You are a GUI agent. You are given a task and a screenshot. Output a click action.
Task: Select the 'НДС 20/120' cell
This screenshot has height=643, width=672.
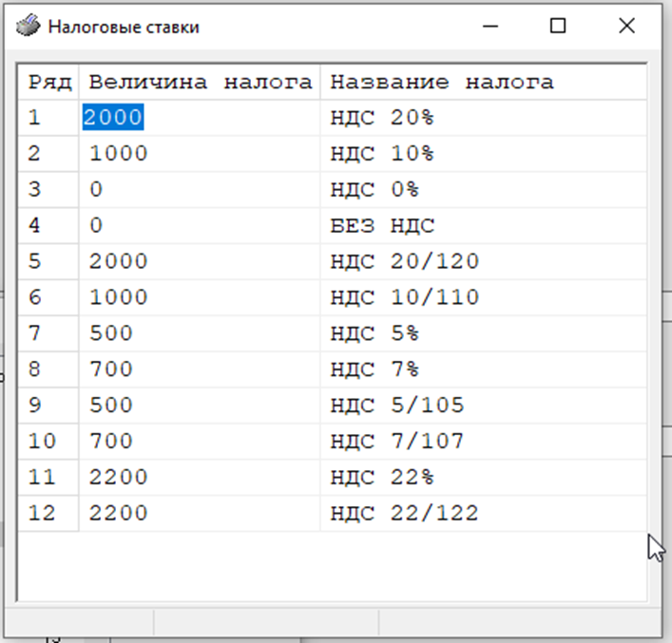[405, 262]
